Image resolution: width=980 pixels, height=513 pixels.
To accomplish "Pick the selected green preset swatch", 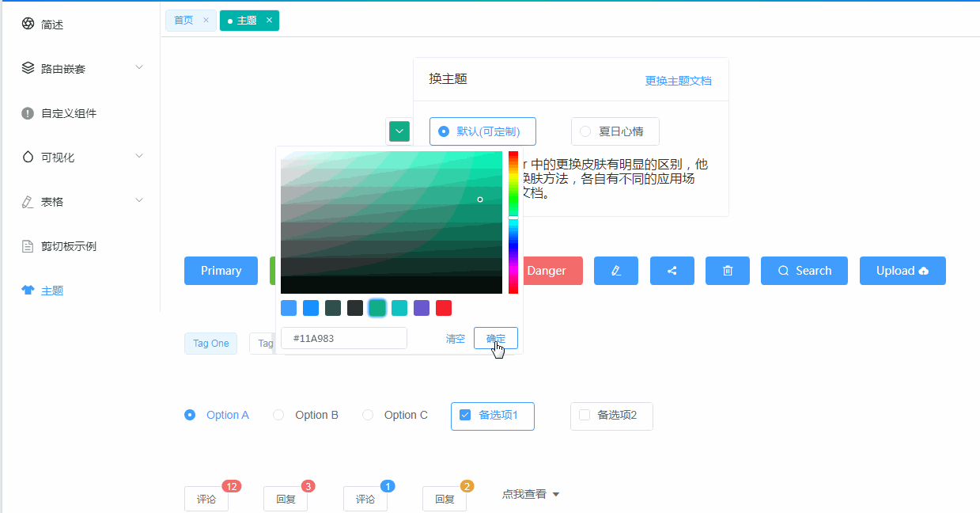I will coord(377,308).
